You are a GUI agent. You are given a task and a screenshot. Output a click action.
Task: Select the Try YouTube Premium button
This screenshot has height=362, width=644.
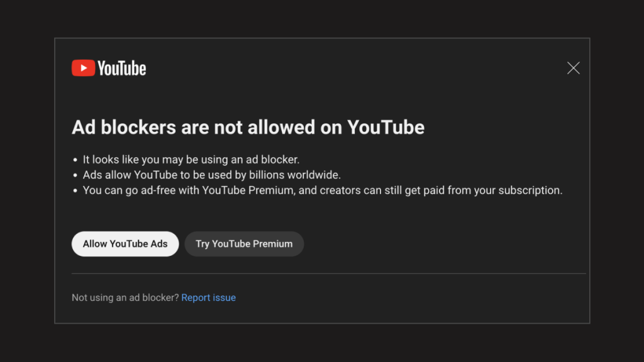[x=244, y=244]
